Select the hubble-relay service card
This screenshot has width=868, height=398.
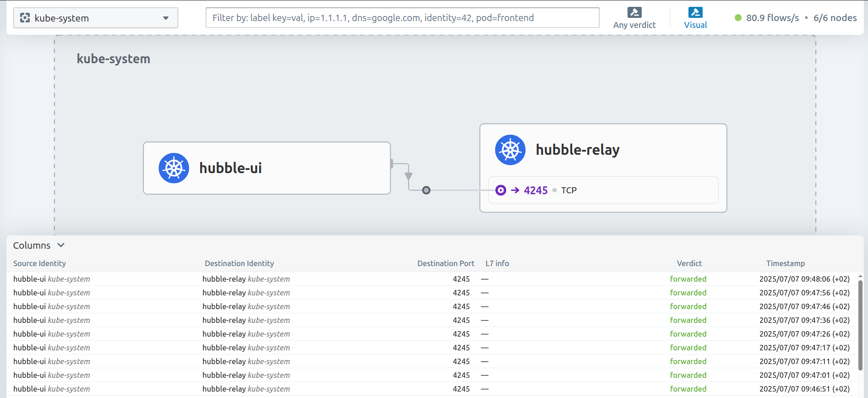coord(603,168)
